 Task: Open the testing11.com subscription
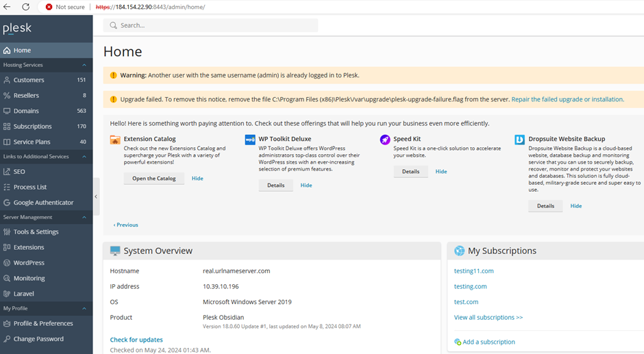[x=474, y=271]
